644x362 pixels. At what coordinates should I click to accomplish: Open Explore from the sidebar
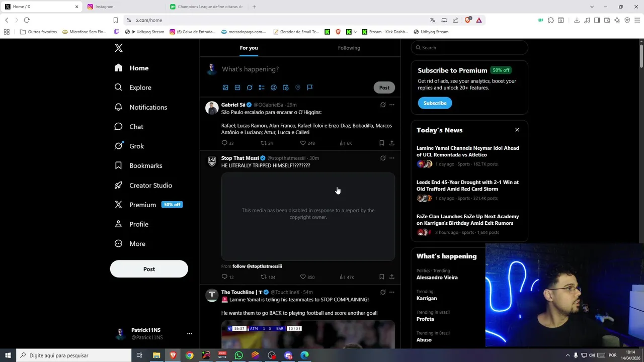pyautogui.click(x=133, y=87)
